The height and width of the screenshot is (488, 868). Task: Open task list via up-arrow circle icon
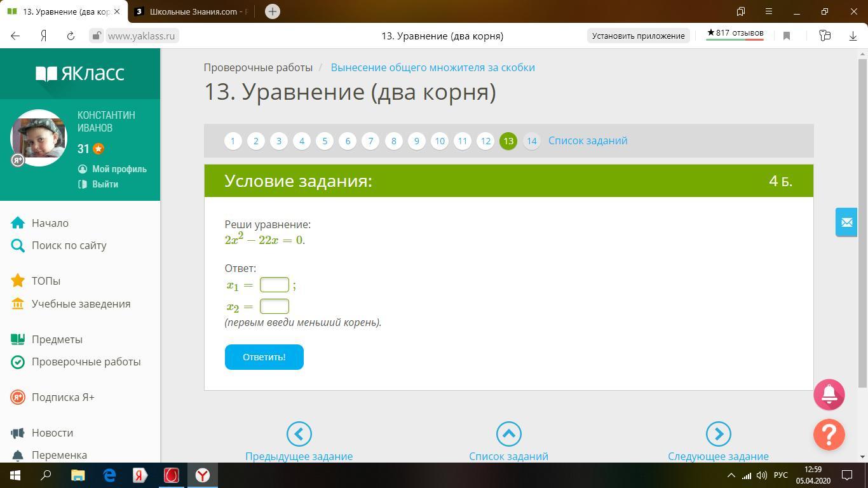508,434
